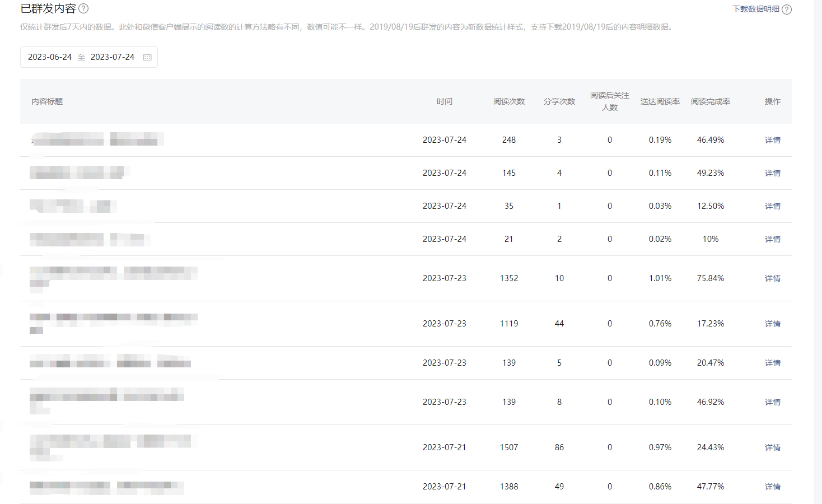Click 详情 for row with 20.47% completion
The height and width of the screenshot is (504, 822).
pyautogui.click(x=772, y=363)
